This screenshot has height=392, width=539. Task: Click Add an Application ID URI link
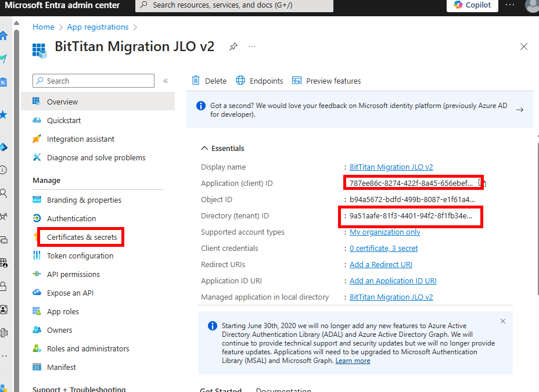(393, 280)
